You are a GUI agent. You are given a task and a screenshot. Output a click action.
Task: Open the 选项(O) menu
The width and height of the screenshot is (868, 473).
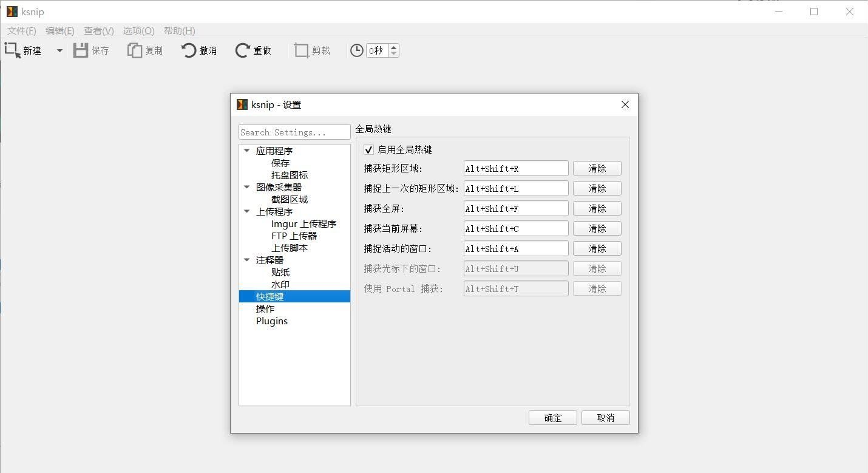pyautogui.click(x=139, y=30)
